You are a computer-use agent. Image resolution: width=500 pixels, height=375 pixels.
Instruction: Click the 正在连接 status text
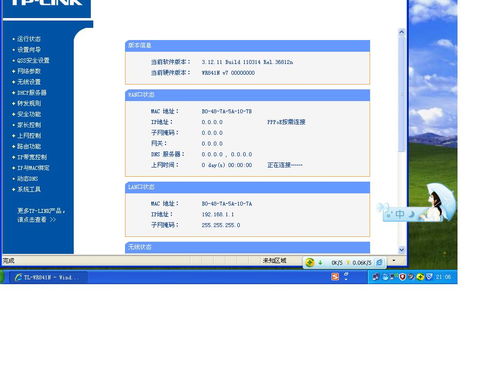(285, 165)
